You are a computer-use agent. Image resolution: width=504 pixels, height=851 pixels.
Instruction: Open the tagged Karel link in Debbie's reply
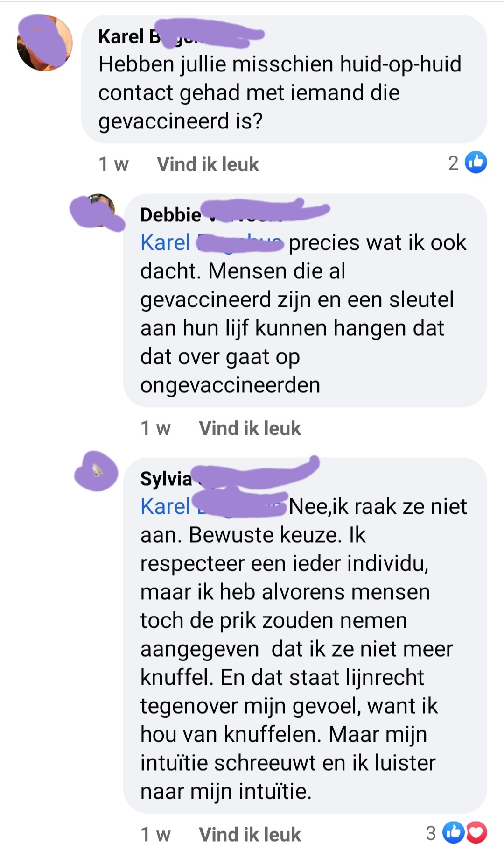pos(211,243)
